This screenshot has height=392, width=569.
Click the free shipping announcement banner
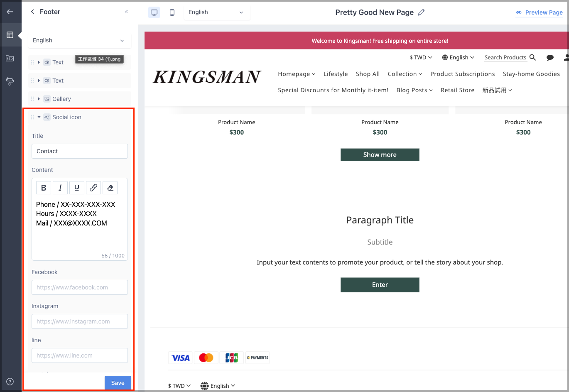pyautogui.click(x=356, y=41)
